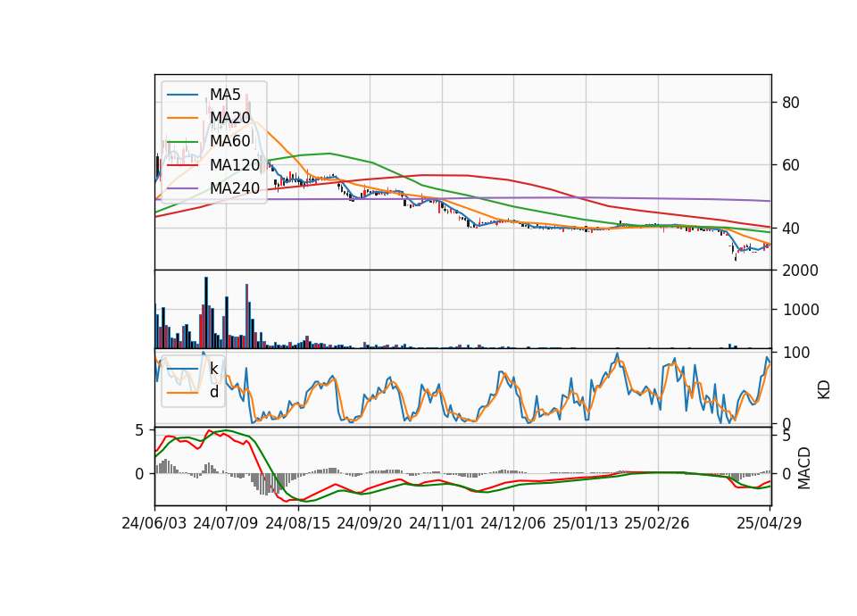Image resolution: width=857 pixels, height=616 pixels.
Task: Click the price axis value 40
Action: [791, 229]
